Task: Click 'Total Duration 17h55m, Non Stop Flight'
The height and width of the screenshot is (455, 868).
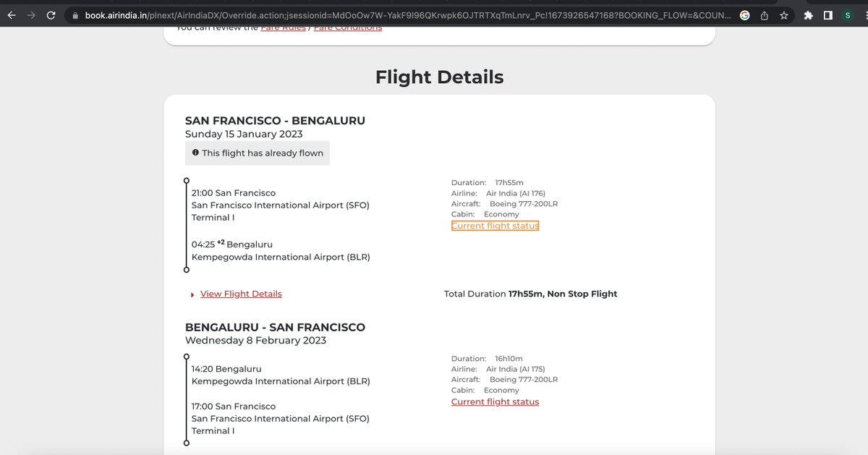Action: click(531, 294)
